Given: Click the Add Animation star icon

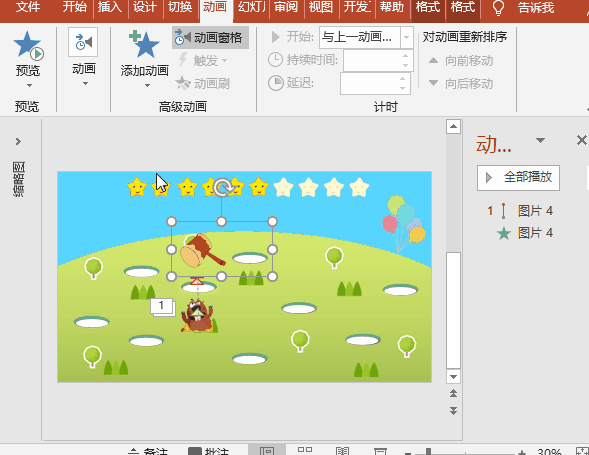Looking at the screenshot, I should (144, 45).
